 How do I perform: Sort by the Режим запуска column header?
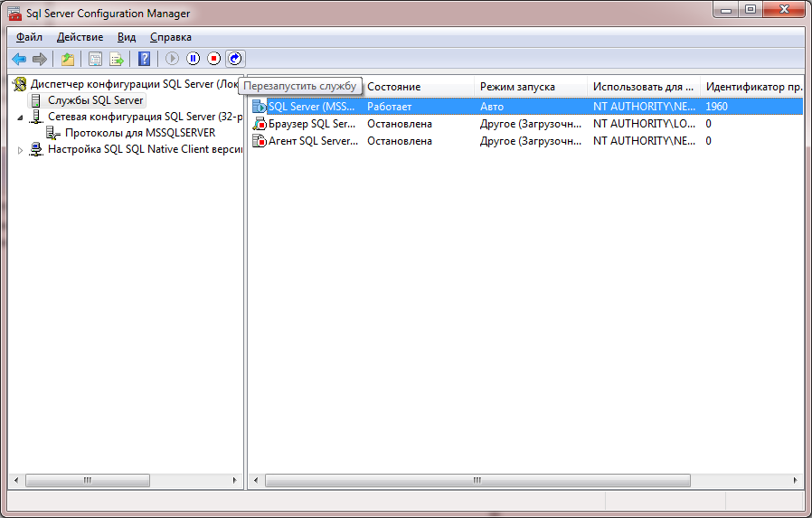(531, 87)
